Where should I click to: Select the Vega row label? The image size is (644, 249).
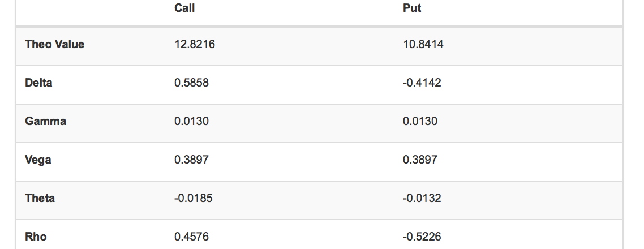click(x=38, y=160)
